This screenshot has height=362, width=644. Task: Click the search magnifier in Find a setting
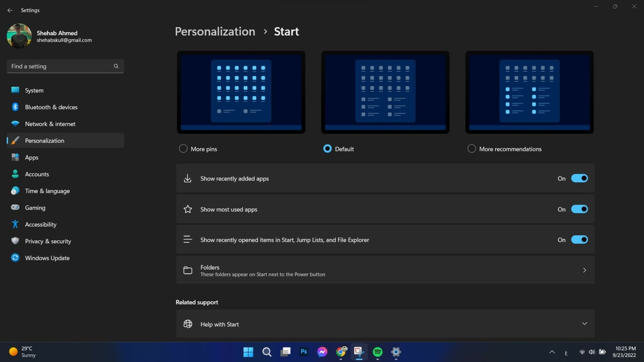(116, 66)
